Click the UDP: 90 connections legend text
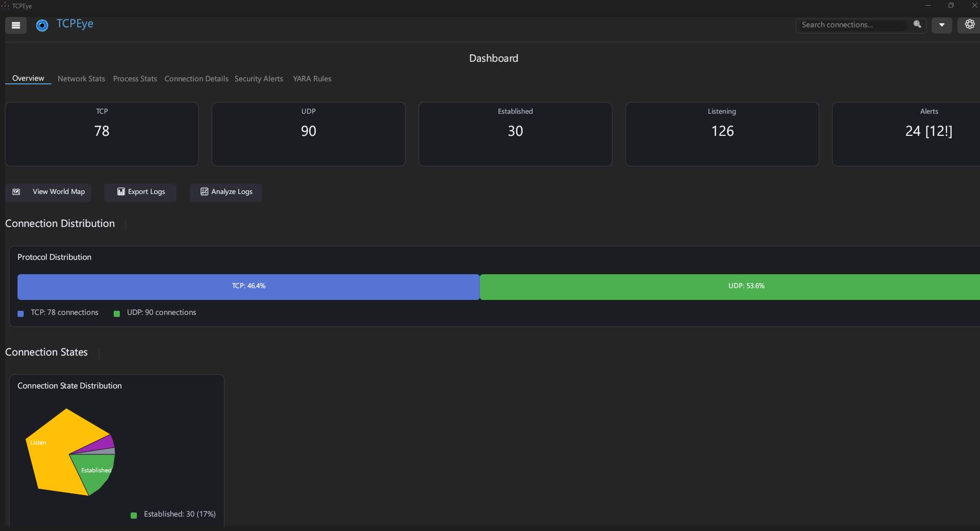980x531 pixels. [x=162, y=313]
